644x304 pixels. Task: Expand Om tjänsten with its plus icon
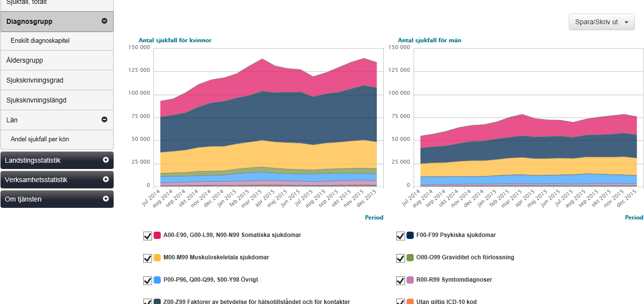point(106,199)
